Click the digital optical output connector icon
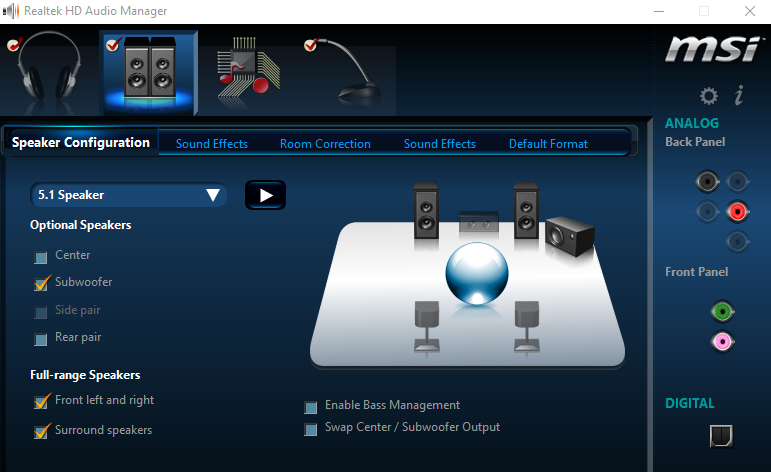This screenshot has height=472, width=771. tap(721, 436)
